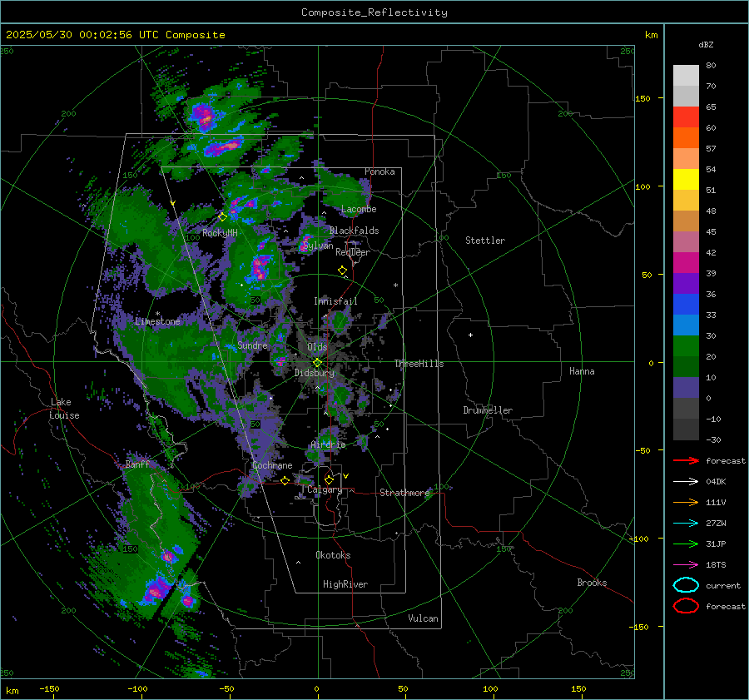This screenshot has height=700, width=749.
Task: Click the Drumheller label
Action: (488, 410)
